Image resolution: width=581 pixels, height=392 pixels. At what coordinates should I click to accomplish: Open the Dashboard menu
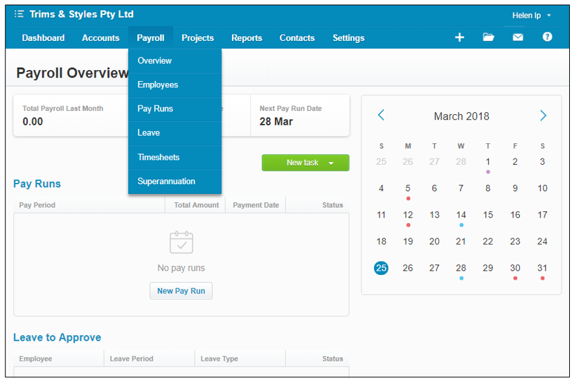pos(44,38)
